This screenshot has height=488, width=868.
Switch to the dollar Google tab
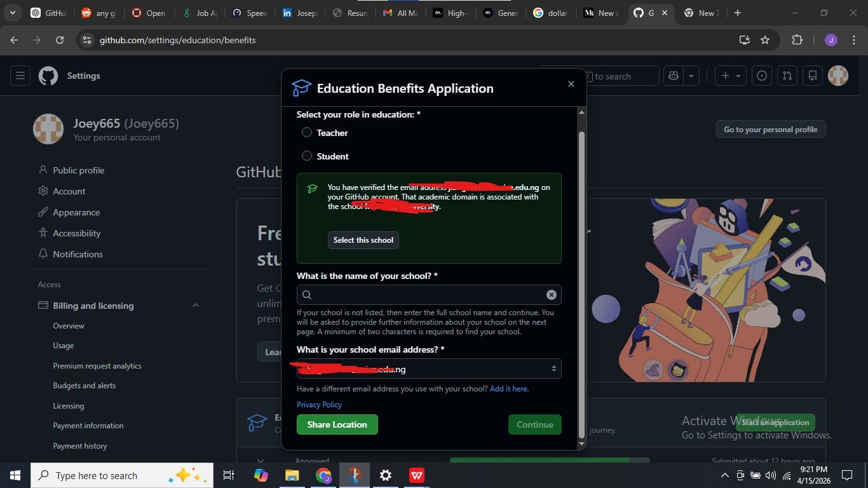click(x=550, y=13)
